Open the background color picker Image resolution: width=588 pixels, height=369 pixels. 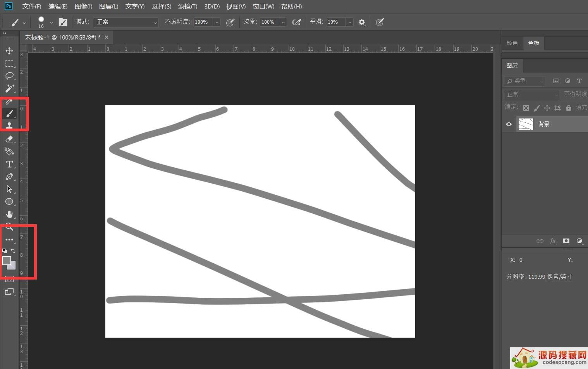point(13,266)
